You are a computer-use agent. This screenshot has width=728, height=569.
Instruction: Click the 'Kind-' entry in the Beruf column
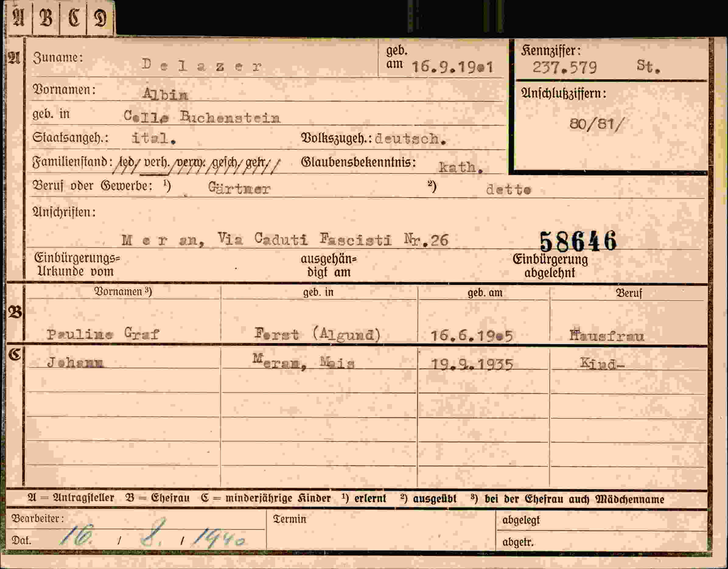(x=602, y=363)
